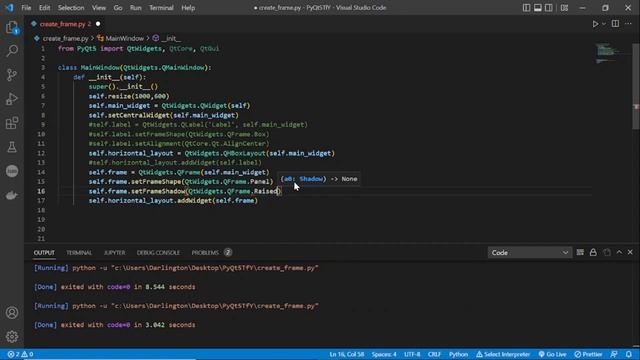
Task: Change CRLF end of line sequence
Action: pos(434,354)
